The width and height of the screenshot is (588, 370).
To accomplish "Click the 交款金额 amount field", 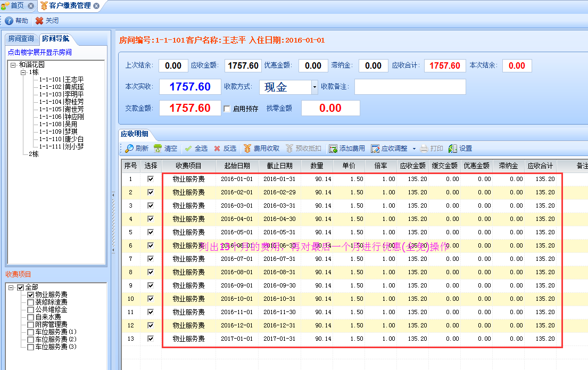I will pyautogui.click(x=190, y=109).
